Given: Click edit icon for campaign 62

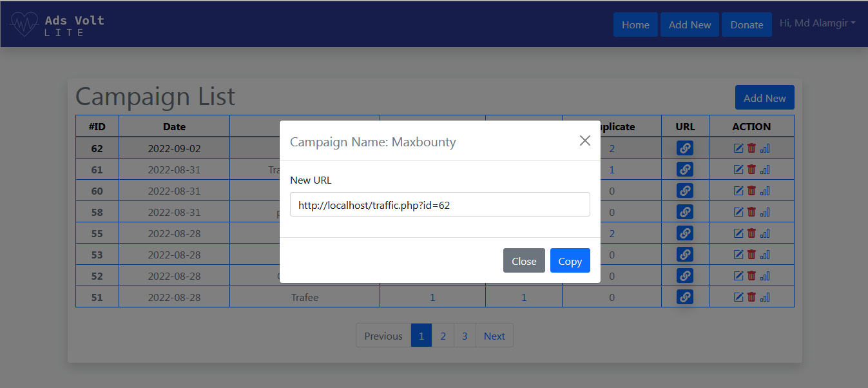Looking at the screenshot, I should (738, 148).
